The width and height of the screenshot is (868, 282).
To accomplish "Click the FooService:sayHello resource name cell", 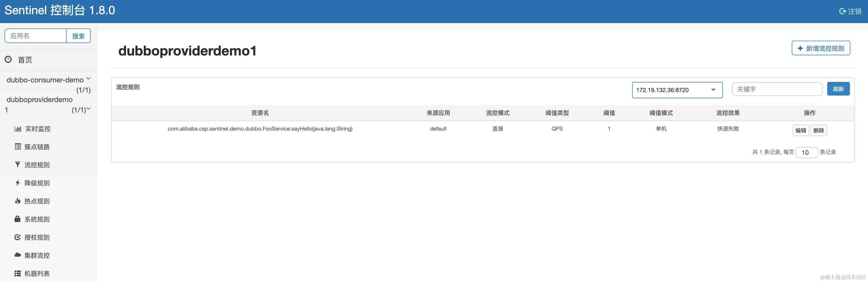I will [x=260, y=129].
